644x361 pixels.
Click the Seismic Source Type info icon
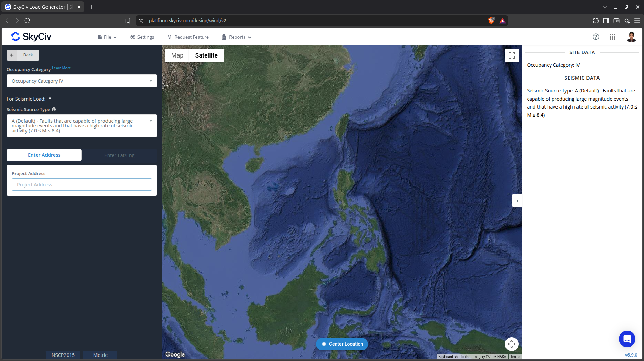click(54, 109)
